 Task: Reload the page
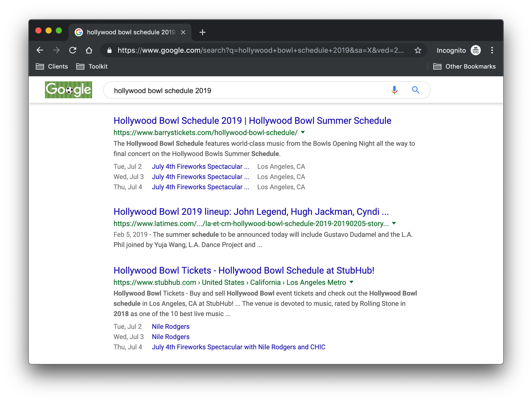coord(73,50)
